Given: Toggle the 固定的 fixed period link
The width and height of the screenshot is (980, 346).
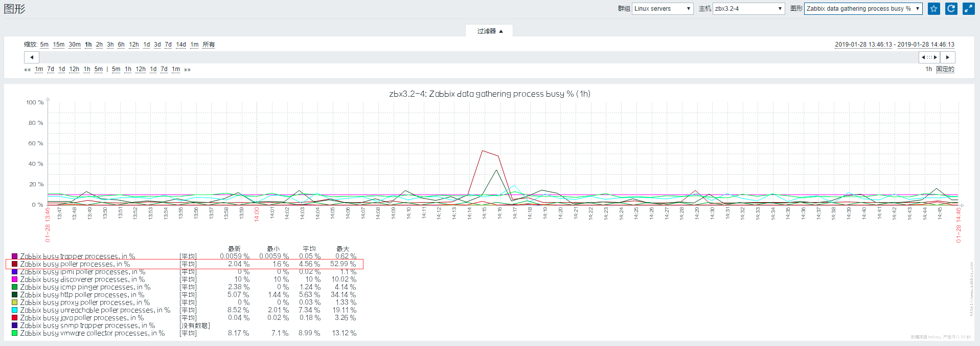Looking at the screenshot, I should click(x=945, y=69).
